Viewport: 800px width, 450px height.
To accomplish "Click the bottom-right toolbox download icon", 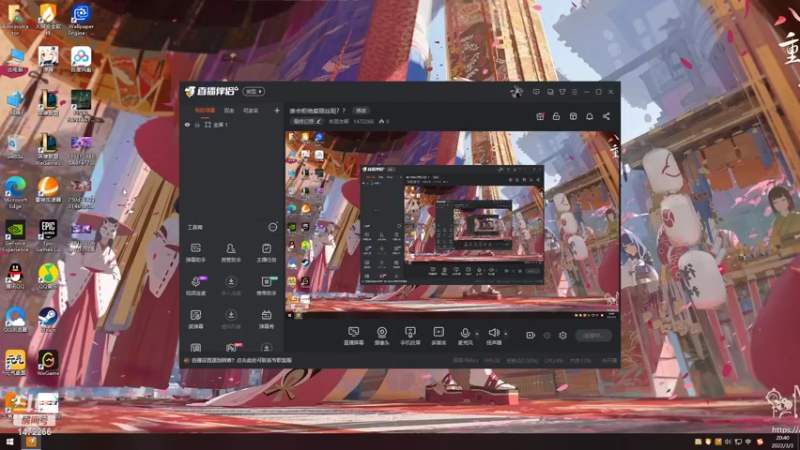I will pyautogui.click(x=266, y=347).
